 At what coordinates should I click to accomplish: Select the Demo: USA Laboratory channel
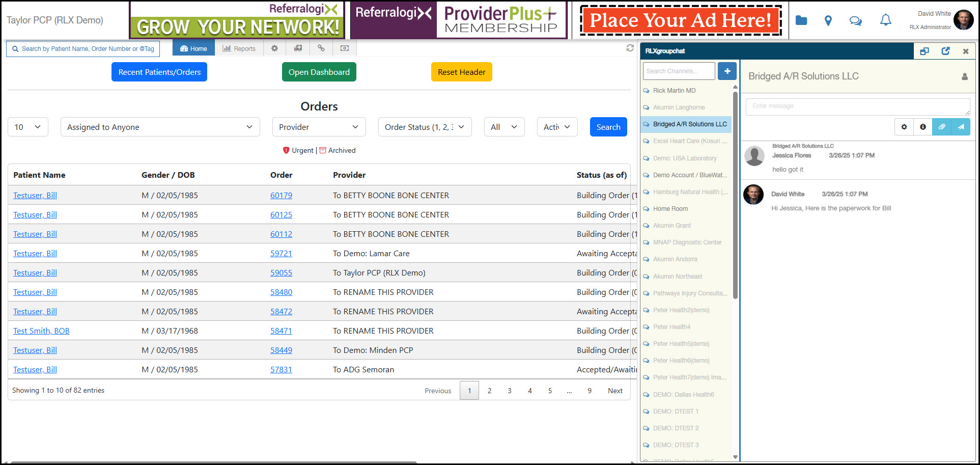(x=686, y=158)
